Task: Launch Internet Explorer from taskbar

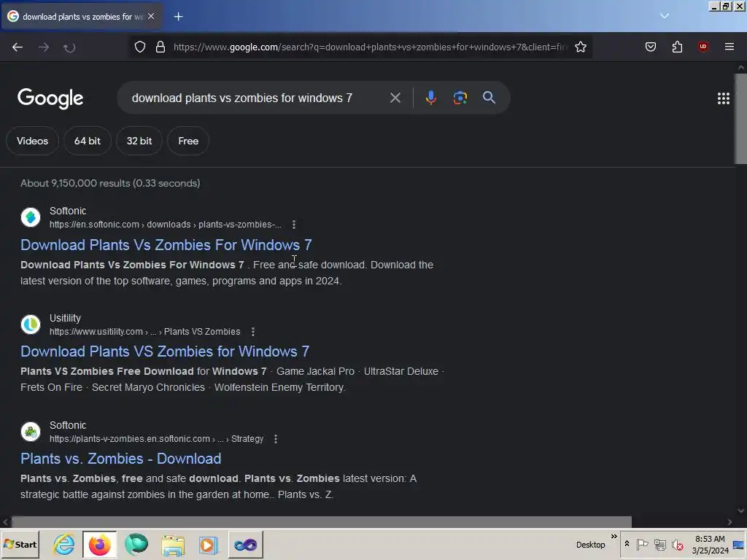Action: pos(64,545)
